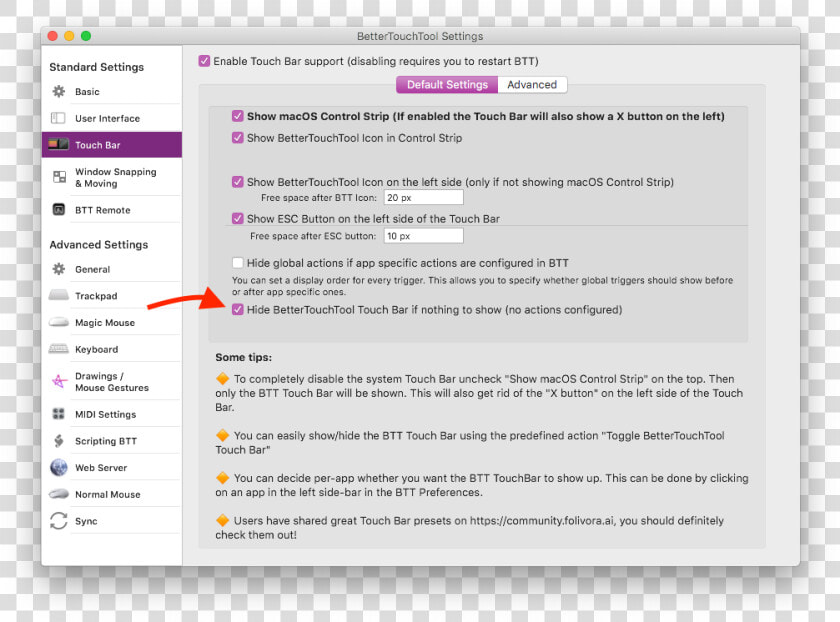Viewport: 840px width, 622px height.
Task: Click the Advanced Settings heading
Action: click(x=99, y=244)
